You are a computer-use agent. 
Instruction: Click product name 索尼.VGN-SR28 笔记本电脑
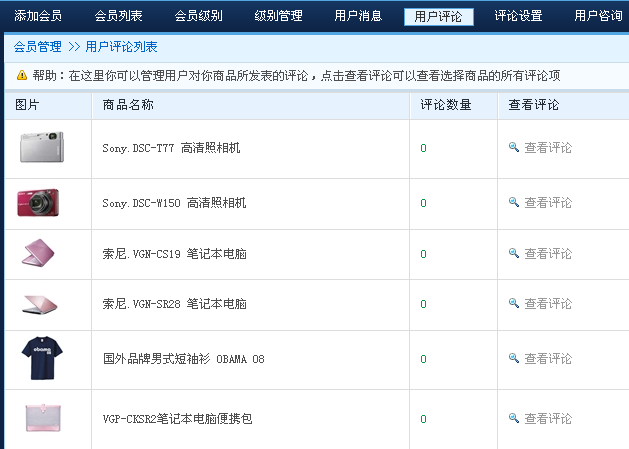(174, 304)
